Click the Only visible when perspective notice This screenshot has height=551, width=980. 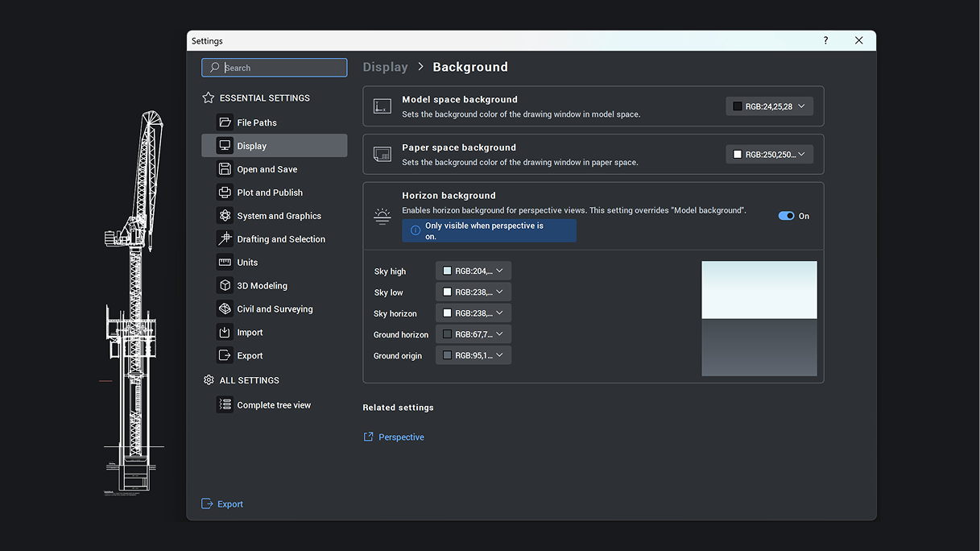[489, 230]
